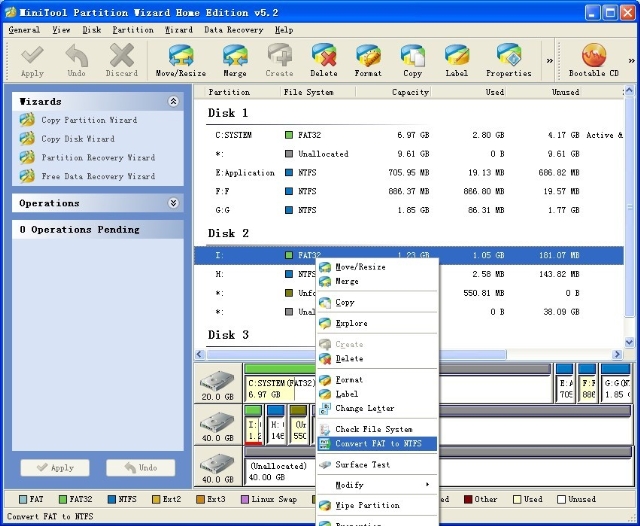Click the Bootable CD icon
The image size is (640, 526).
pos(594,61)
